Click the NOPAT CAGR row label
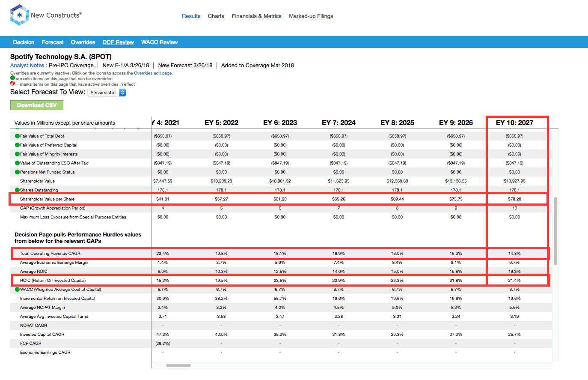Viewport: 588px width, 380px height. (x=33, y=325)
